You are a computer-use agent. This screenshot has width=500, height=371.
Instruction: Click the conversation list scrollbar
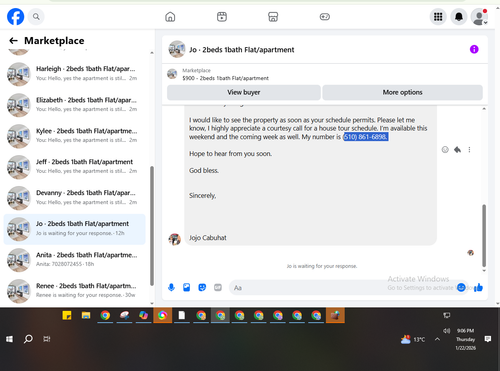(152, 226)
